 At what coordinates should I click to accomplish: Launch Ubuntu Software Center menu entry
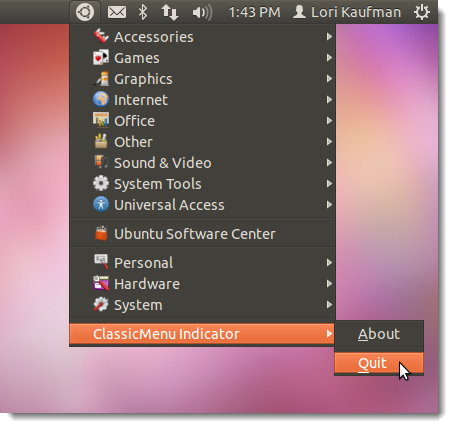point(202,234)
